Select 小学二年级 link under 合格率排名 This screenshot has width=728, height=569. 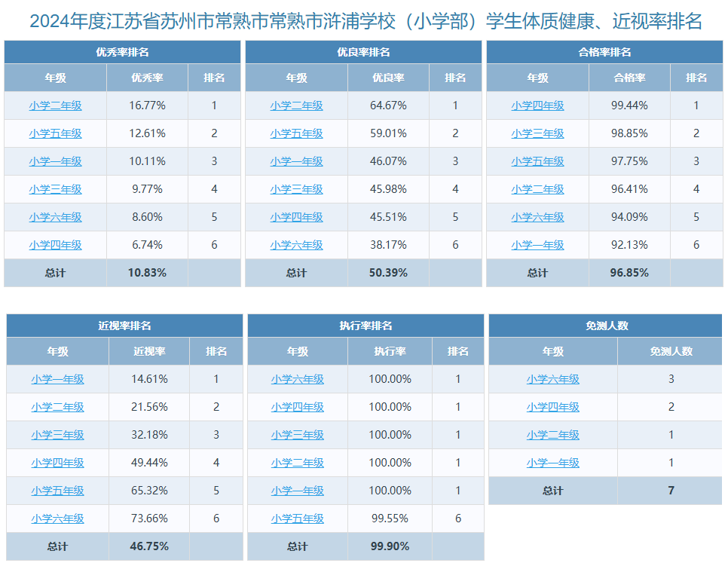point(537,189)
